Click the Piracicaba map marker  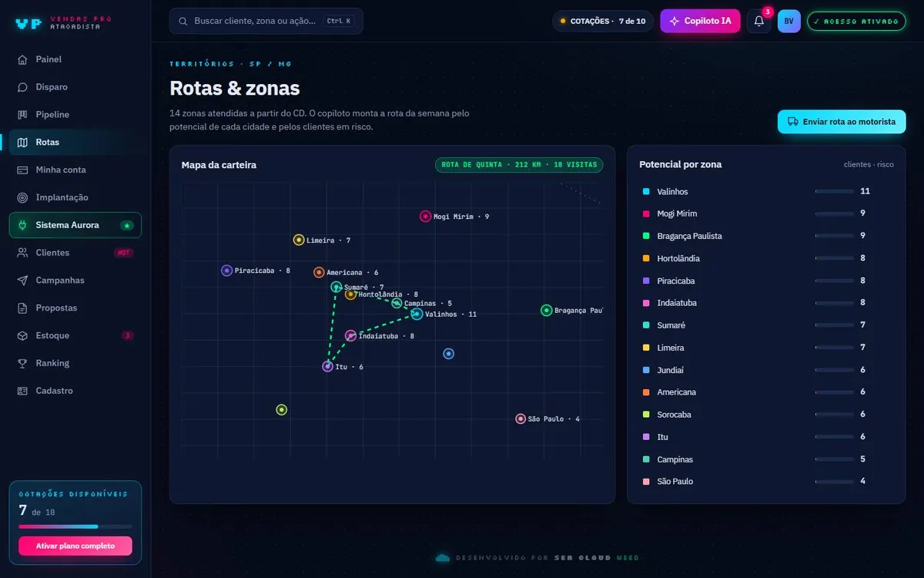(226, 271)
